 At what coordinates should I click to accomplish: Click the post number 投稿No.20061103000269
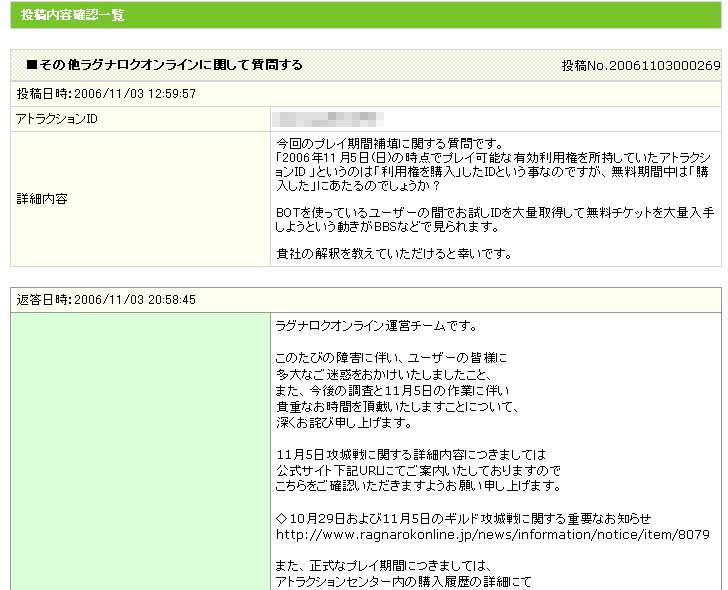pos(641,65)
